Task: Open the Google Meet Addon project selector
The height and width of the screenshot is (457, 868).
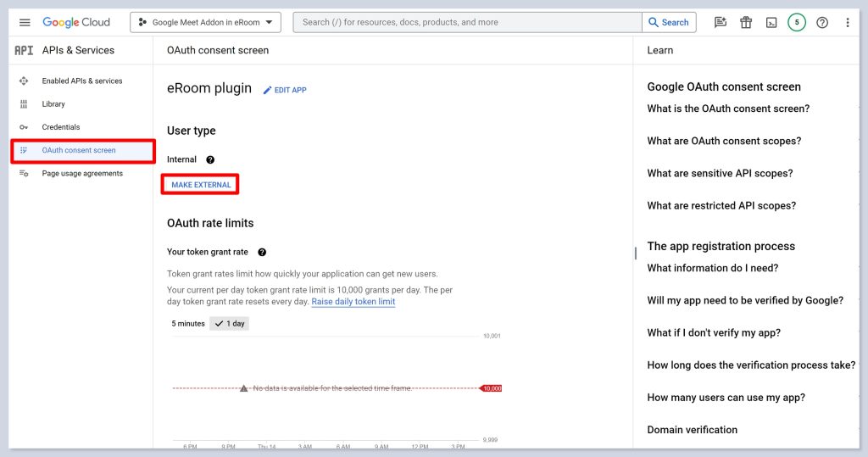Action: 206,23
